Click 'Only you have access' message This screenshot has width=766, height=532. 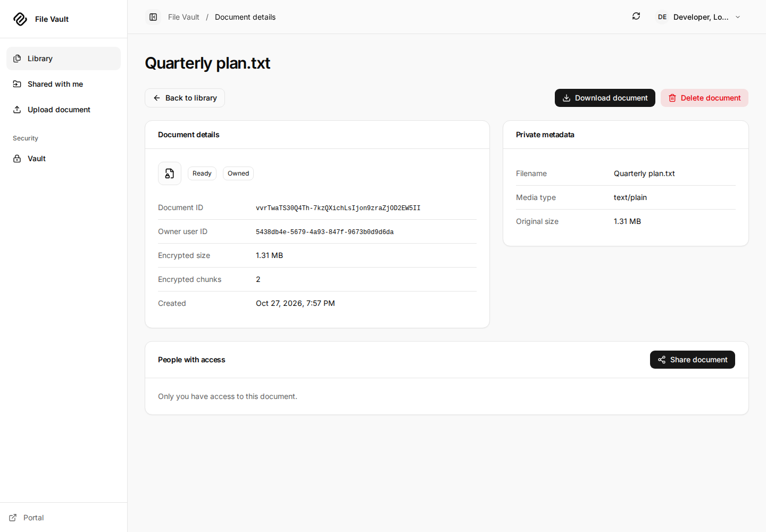click(x=228, y=396)
